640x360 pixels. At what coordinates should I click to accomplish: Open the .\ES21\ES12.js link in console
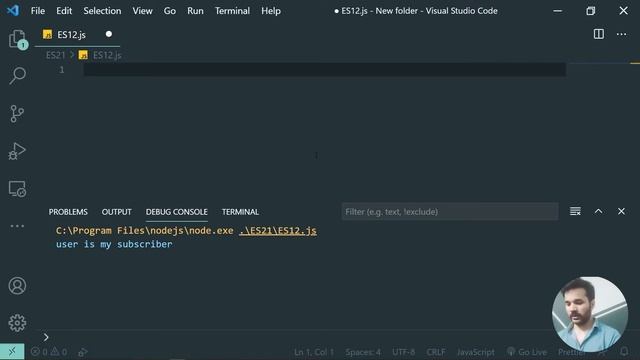click(x=278, y=231)
